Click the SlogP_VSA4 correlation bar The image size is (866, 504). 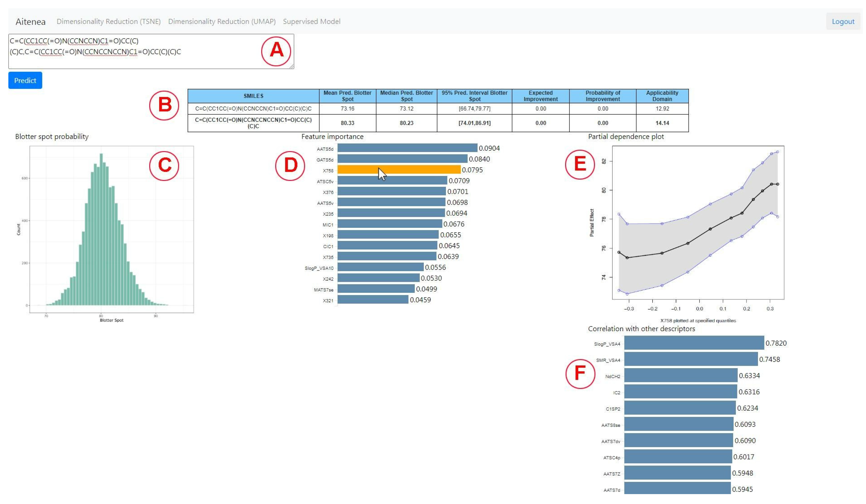(x=694, y=343)
